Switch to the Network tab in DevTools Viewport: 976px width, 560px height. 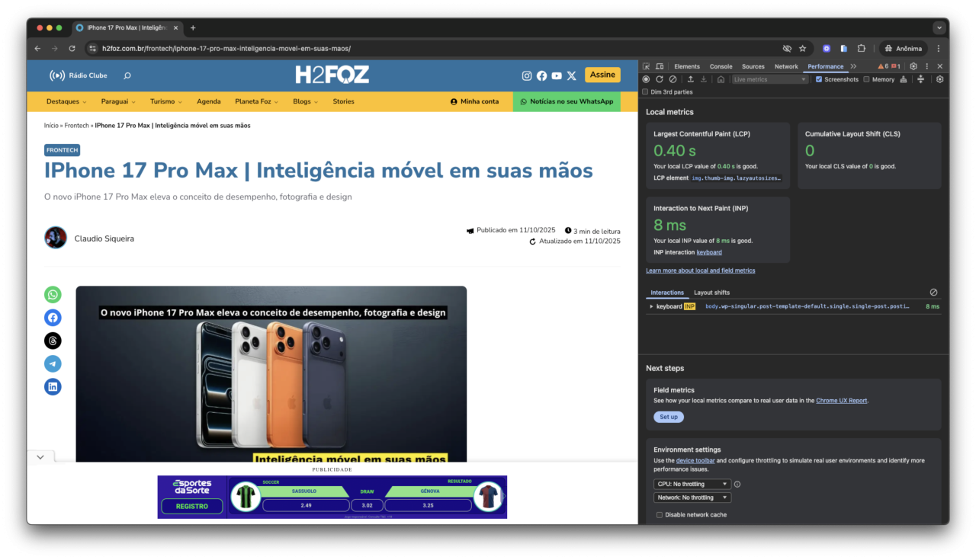coord(786,66)
